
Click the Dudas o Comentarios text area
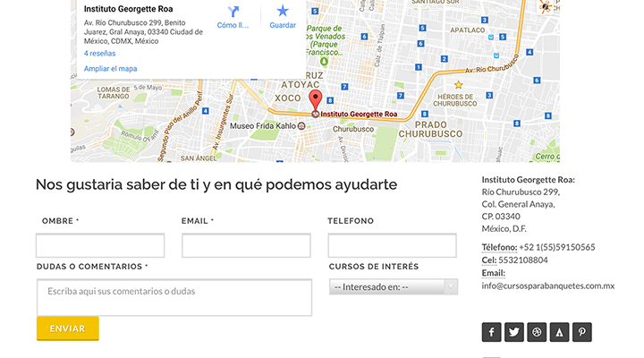(x=174, y=297)
